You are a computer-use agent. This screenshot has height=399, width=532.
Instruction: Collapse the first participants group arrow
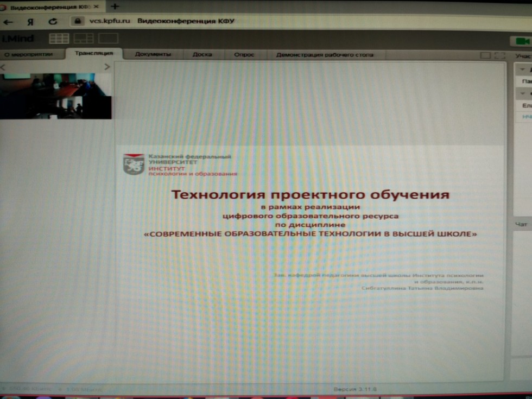pyautogui.click(x=522, y=70)
